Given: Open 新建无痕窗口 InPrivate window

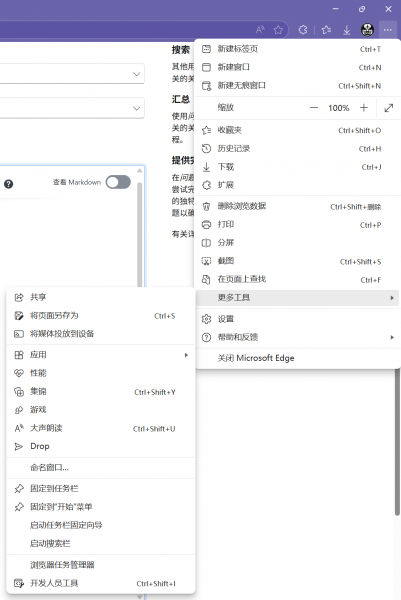Looking at the screenshot, I should 295,85.
